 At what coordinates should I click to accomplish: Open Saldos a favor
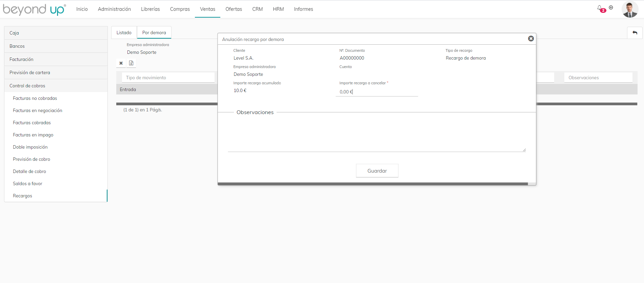coord(56,183)
